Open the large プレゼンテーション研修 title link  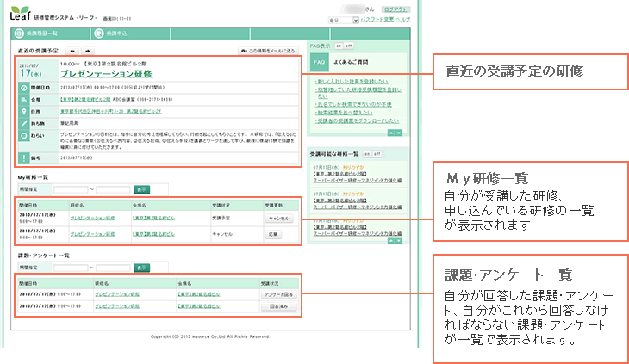click(106, 74)
